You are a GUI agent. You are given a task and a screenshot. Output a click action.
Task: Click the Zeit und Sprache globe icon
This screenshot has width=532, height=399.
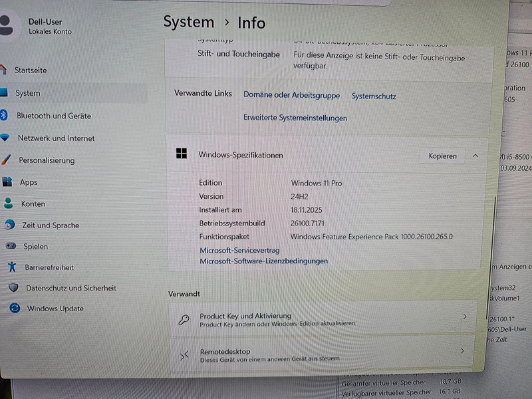click(x=9, y=225)
